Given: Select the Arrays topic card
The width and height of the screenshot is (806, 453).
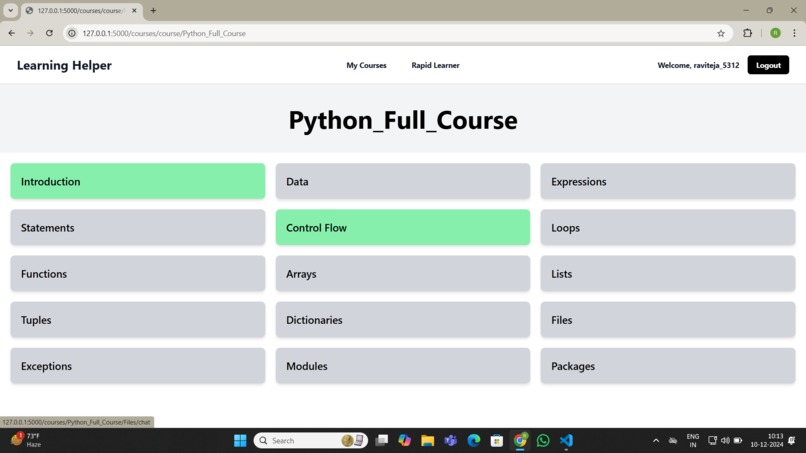Looking at the screenshot, I should tap(402, 274).
